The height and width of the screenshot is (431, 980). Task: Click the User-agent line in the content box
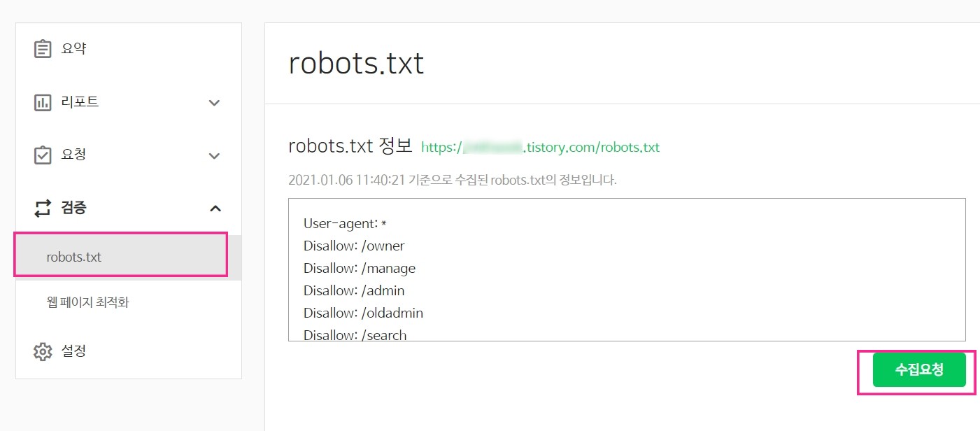[345, 223]
